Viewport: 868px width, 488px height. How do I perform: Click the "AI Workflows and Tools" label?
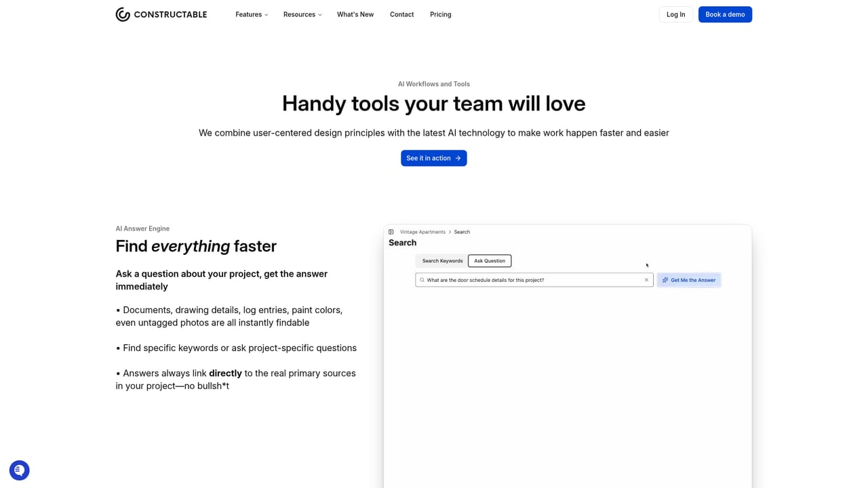pyautogui.click(x=434, y=84)
